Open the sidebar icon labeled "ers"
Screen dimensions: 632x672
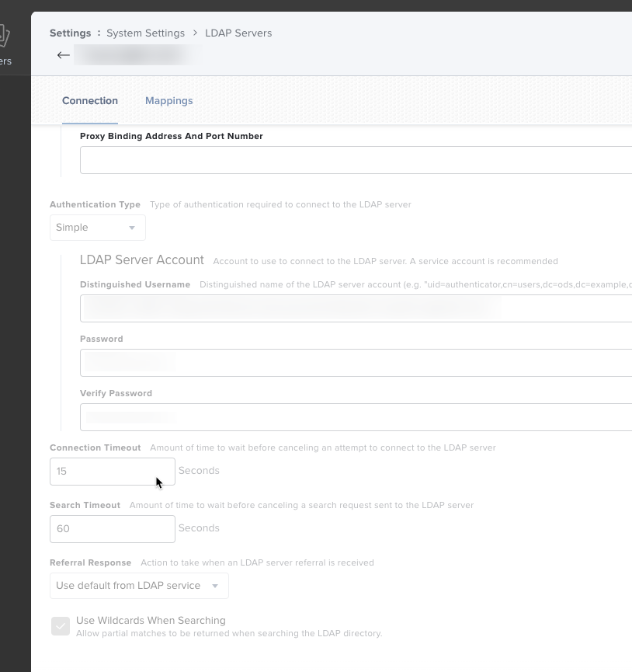[5, 45]
